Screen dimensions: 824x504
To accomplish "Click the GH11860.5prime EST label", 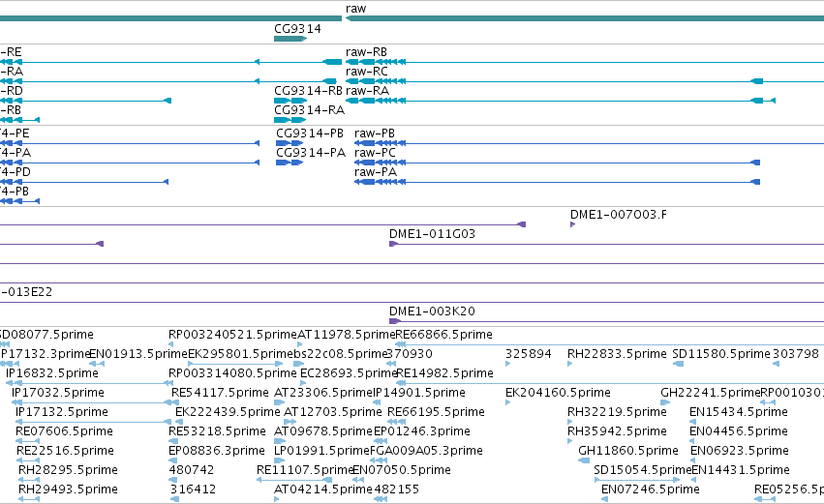I will (x=628, y=451).
